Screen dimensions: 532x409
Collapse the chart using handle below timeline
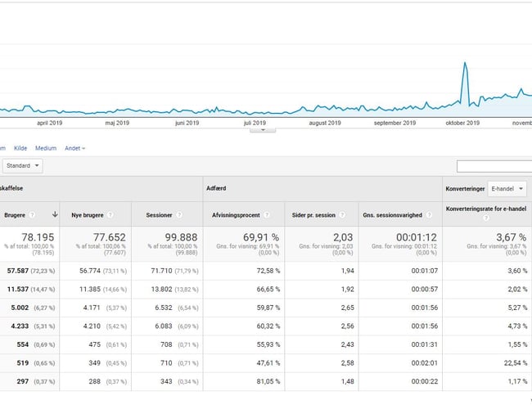click(263, 129)
